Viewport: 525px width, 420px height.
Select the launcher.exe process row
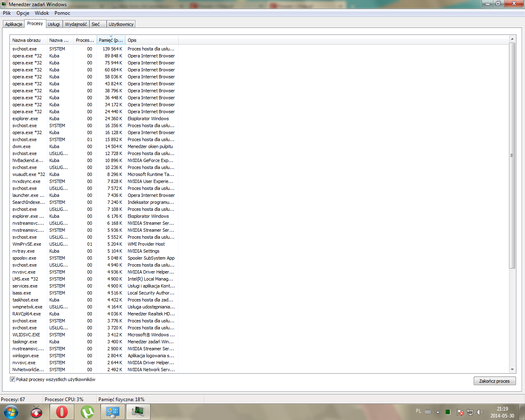click(94, 195)
